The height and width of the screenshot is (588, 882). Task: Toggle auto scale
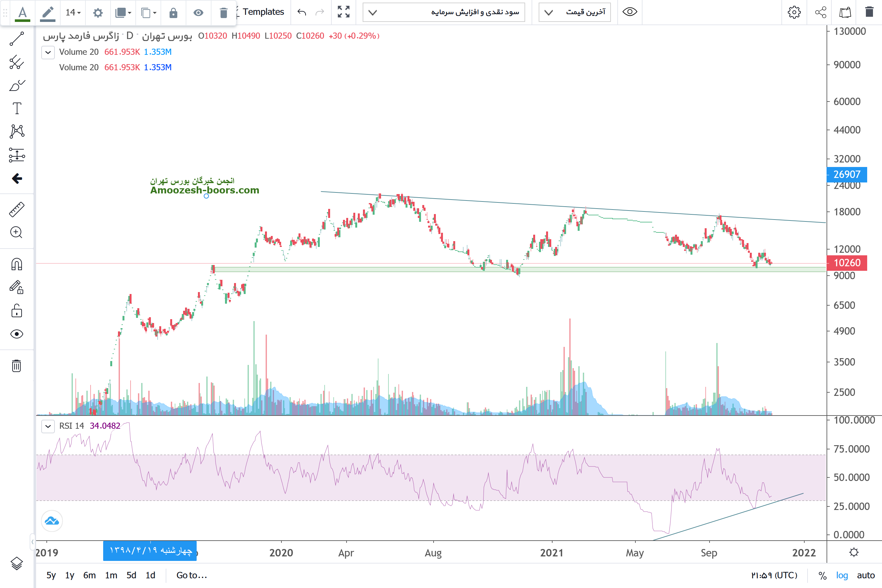866,575
